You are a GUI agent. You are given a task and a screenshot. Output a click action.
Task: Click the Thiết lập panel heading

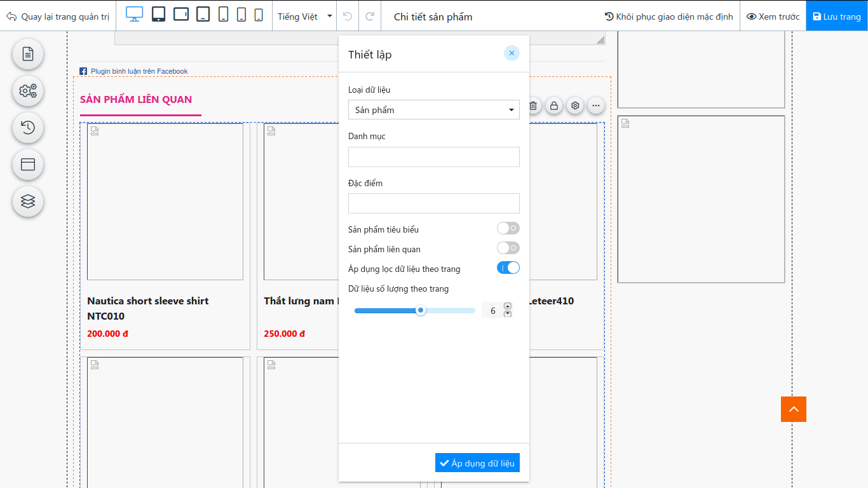(x=370, y=54)
